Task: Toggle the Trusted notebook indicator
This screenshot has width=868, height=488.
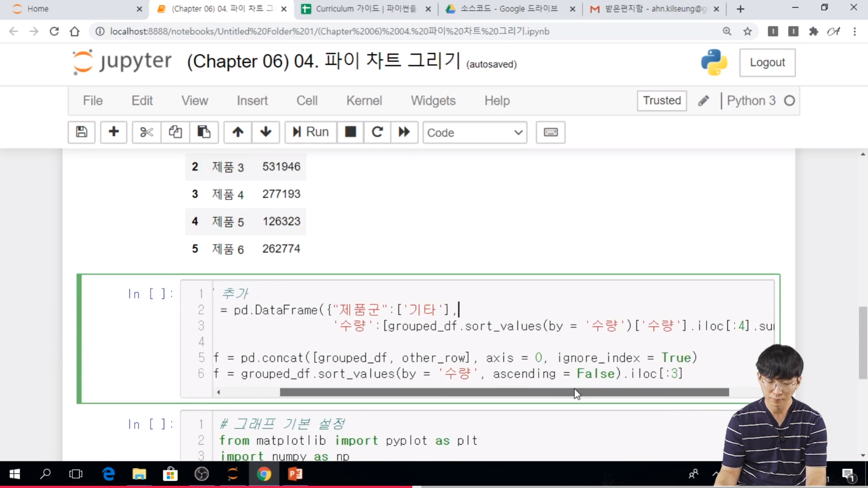Action: click(x=661, y=100)
